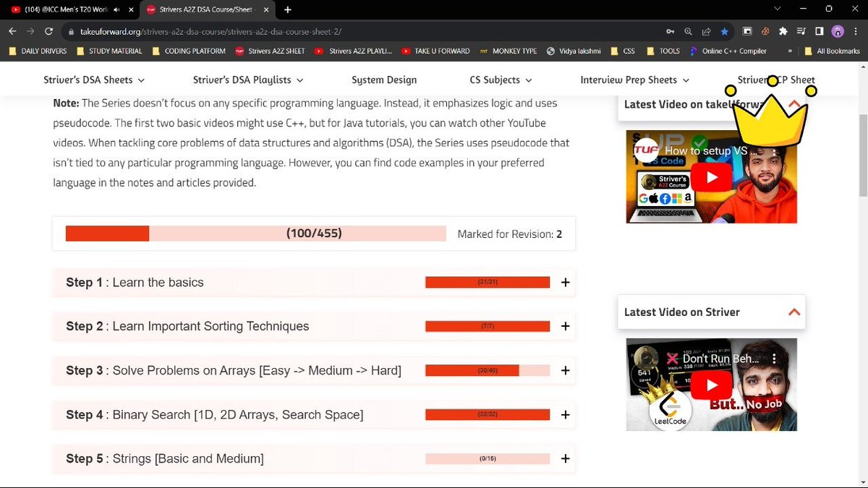Viewport: 868px width, 488px height.
Task: Open the All Bookmarks folder
Action: click(x=833, y=51)
